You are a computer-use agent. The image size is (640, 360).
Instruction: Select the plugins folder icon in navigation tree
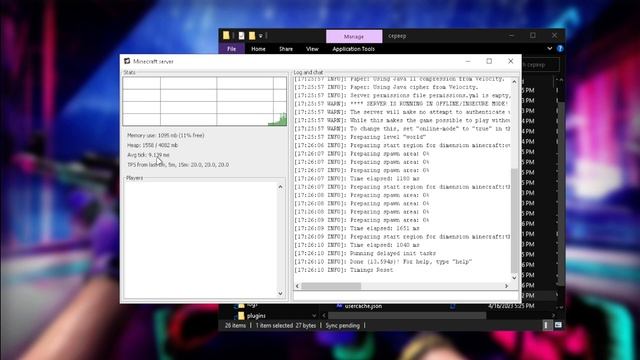click(x=241, y=316)
